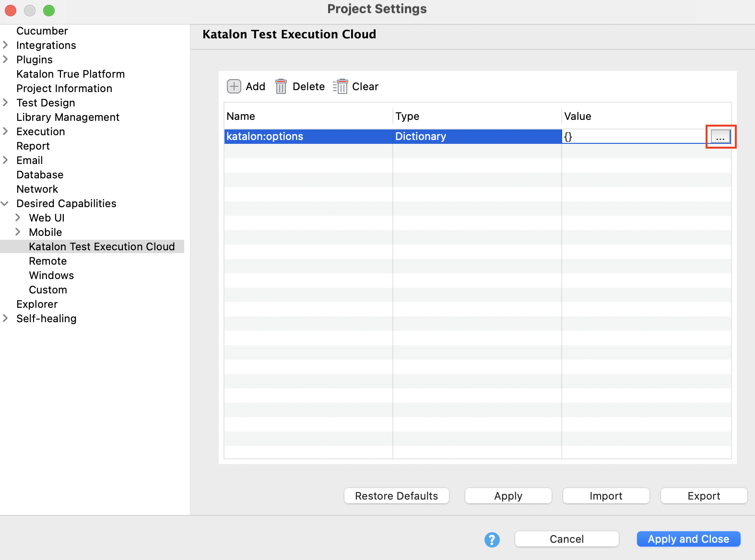Click Apply and Close button

pyautogui.click(x=689, y=539)
